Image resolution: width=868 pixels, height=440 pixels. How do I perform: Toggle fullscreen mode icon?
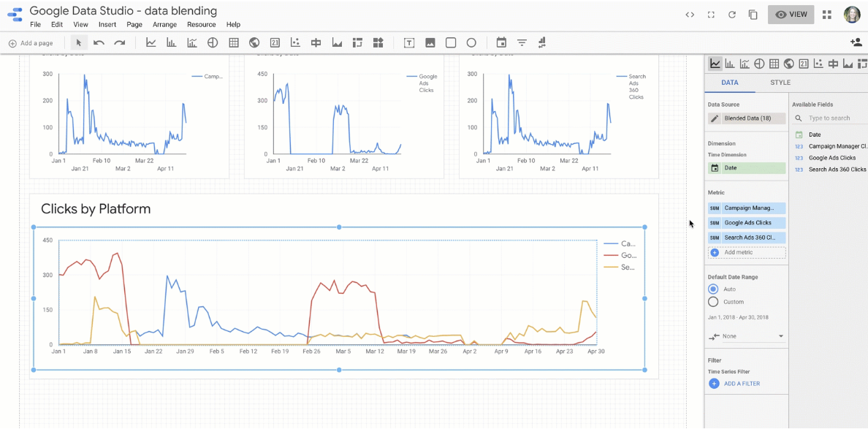point(711,15)
